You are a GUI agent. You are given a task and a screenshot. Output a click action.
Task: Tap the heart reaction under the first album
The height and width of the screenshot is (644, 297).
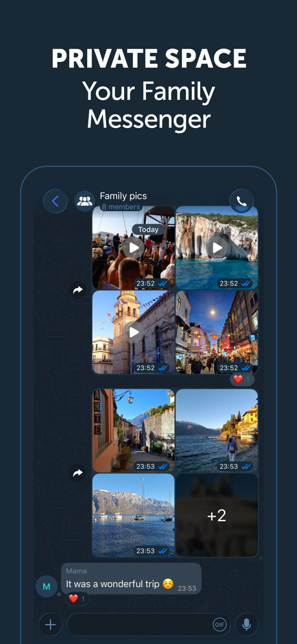242,380
